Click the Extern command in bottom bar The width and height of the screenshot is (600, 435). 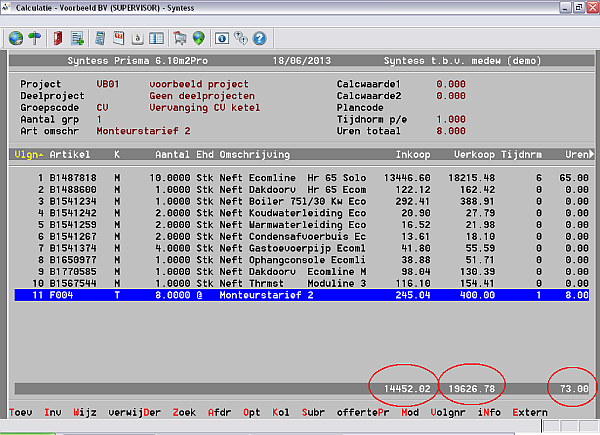(x=529, y=412)
